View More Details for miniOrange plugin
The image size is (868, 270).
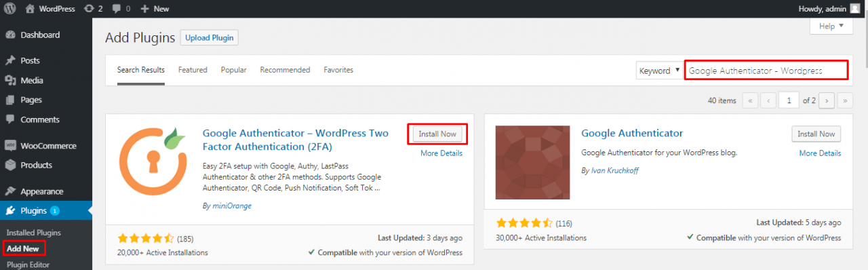tap(441, 153)
